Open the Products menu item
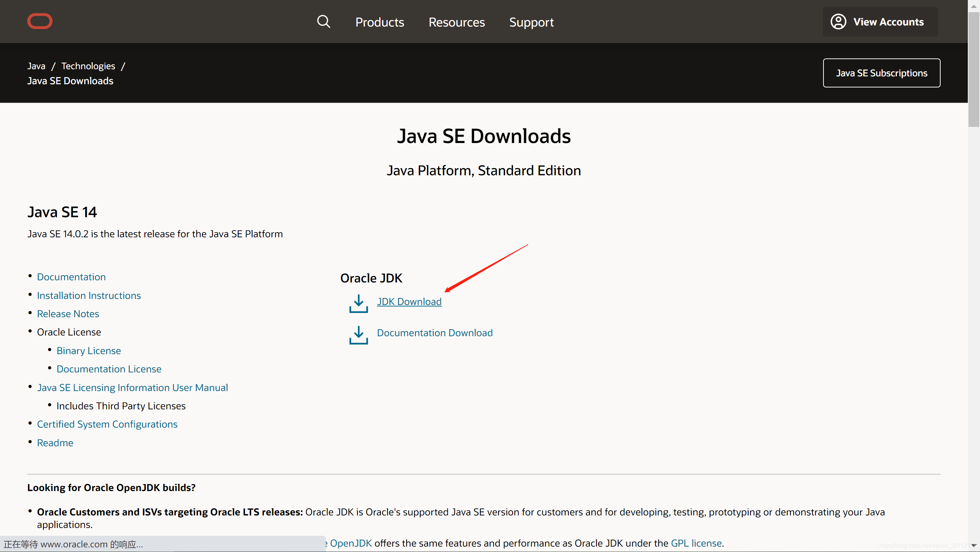Viewport: 980px width, 552px height. pyautogui.click(x=380, y=22)
